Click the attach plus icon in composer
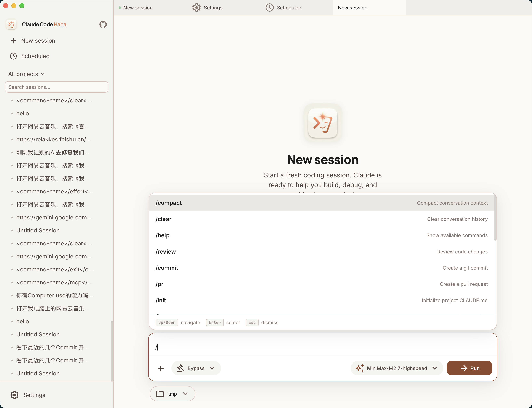532x408 pixels. (161, 368)
